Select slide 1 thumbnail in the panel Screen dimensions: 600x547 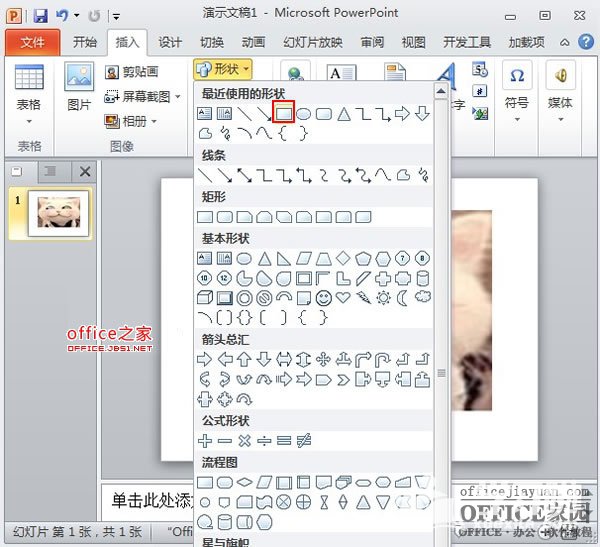pyautogui.click(x=58, y=214)
